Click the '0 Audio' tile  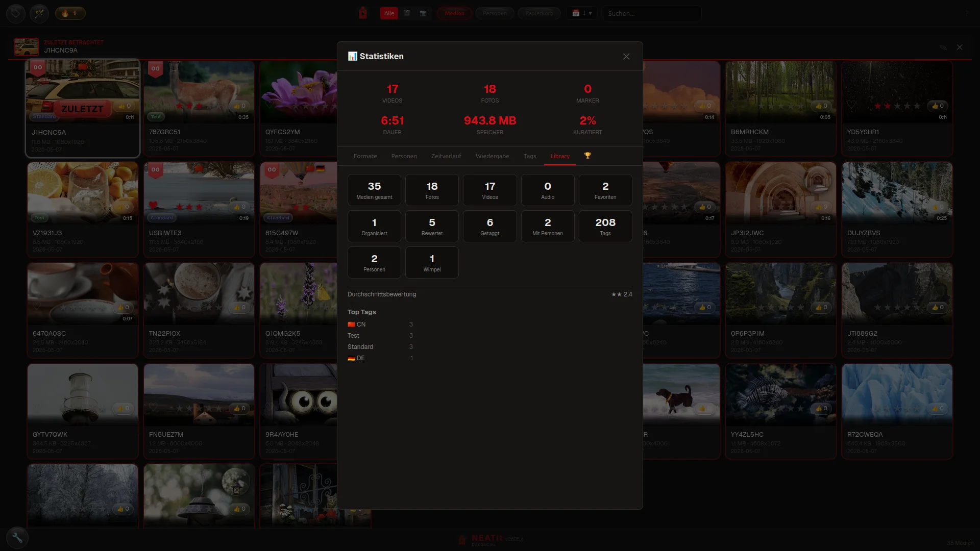point(548,190)
